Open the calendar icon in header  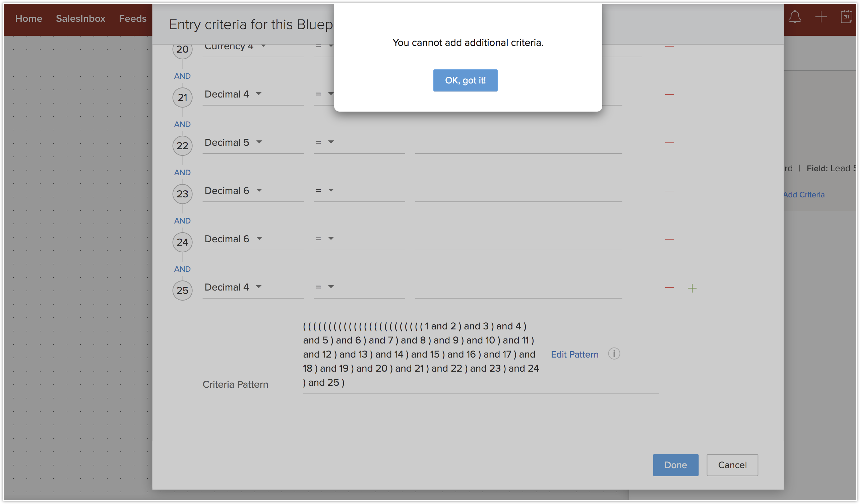tap(846, 17)
